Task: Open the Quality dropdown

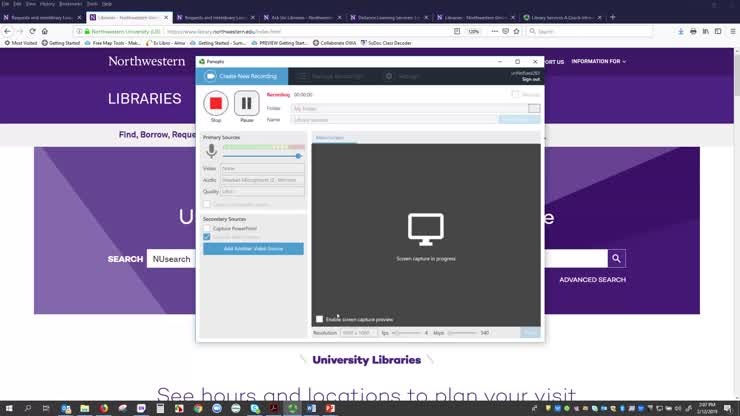Action: tap(262, 191)
